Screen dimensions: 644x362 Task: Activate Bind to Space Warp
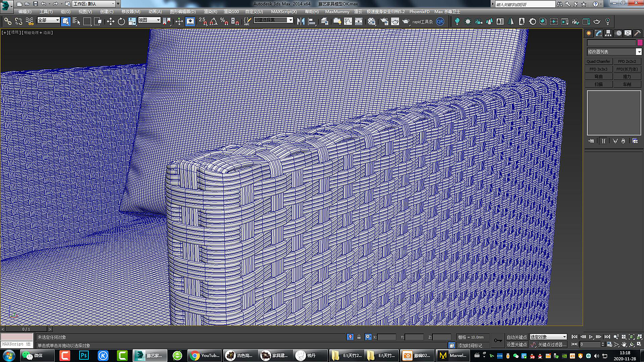(x=29, y=21)
